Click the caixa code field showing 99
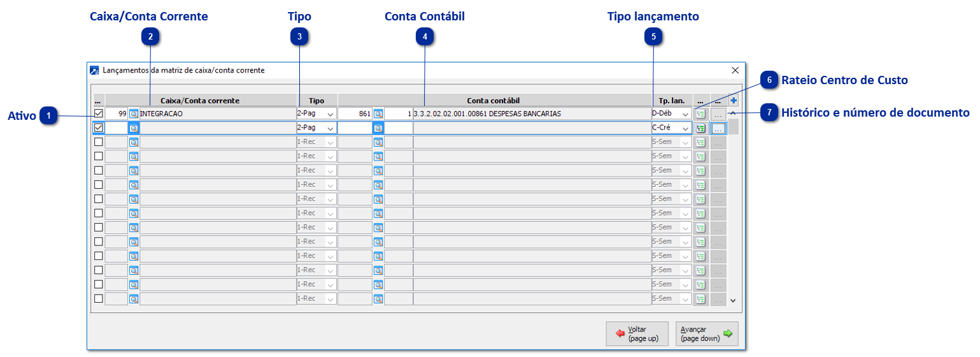The height and width of the screenshot is (357, 980). [x=117, y=113]
